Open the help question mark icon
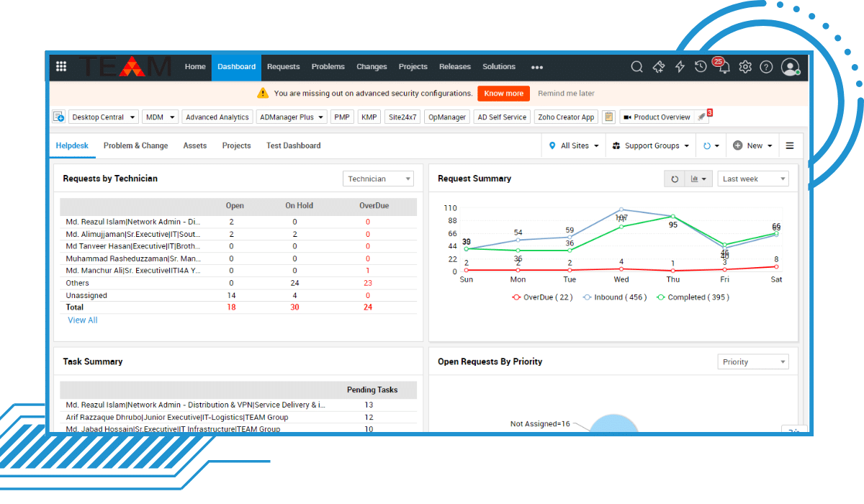This screenshot has width=864, height=504. point(765,66)
